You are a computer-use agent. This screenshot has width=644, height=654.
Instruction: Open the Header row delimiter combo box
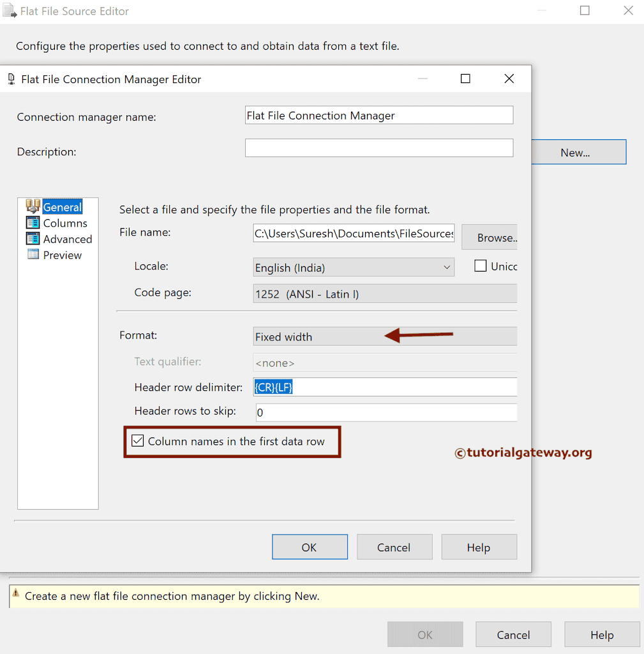(385, 387)
